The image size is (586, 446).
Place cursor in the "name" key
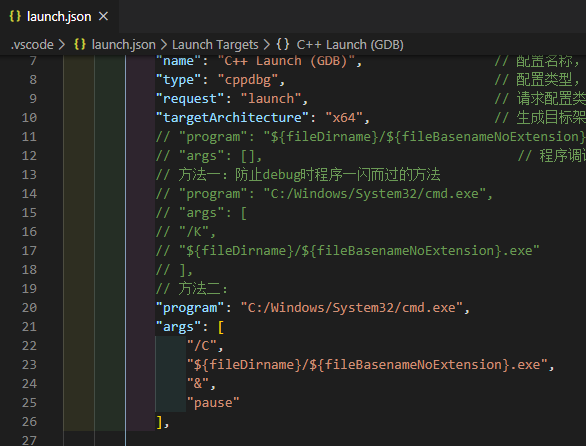point(178,61)
